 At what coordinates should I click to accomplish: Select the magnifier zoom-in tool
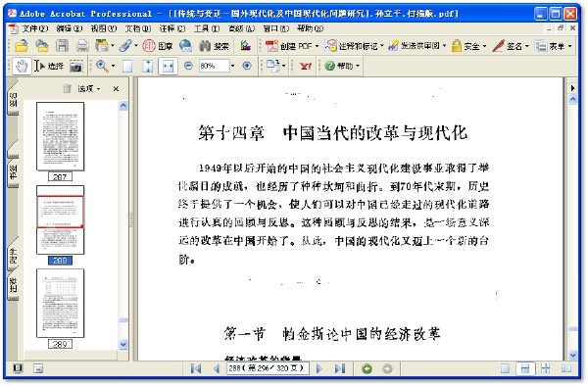(102, 67)
